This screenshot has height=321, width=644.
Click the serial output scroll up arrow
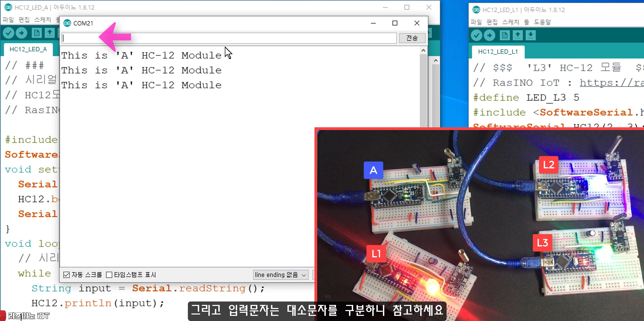tap(423, 51)
